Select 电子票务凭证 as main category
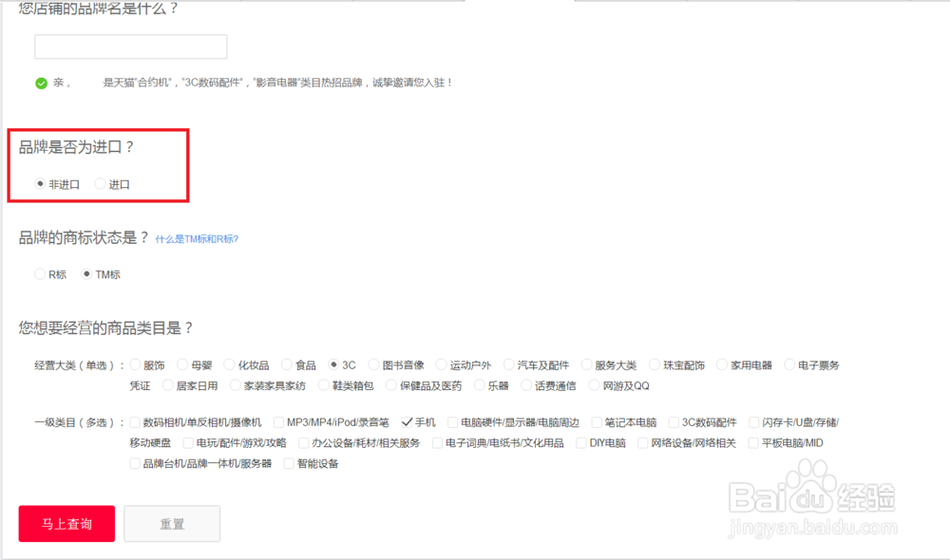 point(789,364)
